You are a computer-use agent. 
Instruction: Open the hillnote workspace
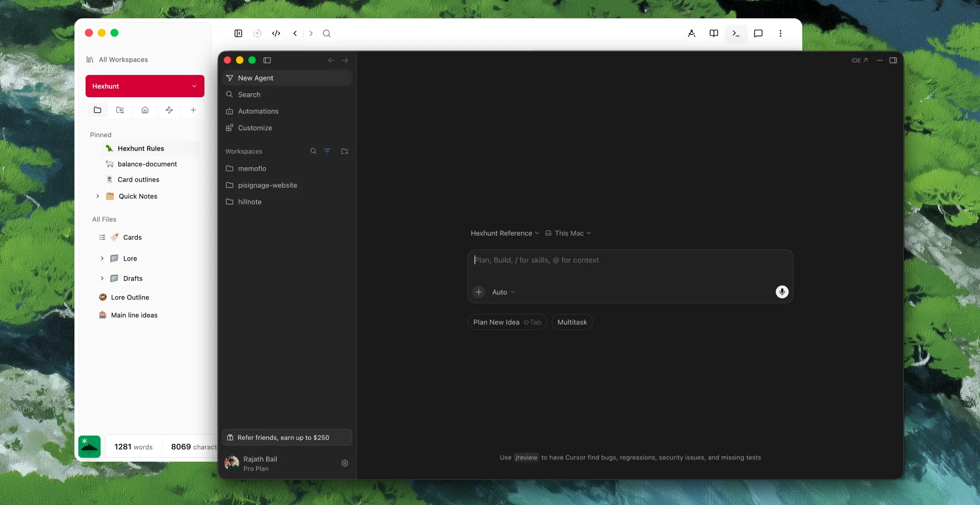(287, 202)
